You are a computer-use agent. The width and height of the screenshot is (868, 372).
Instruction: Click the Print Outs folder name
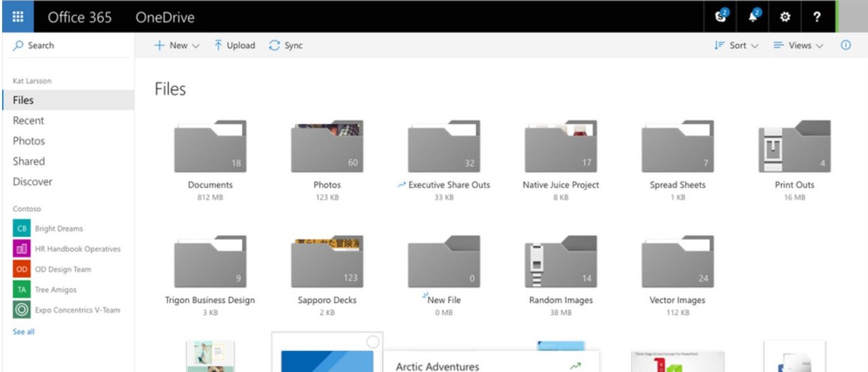tap(795, 185)
